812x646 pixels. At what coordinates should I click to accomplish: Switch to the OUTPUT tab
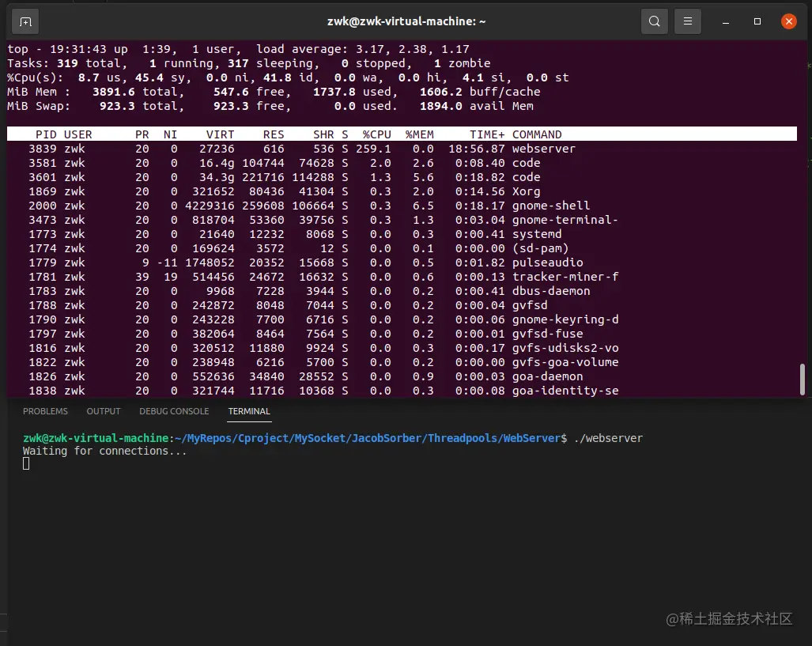pos(104,411)
